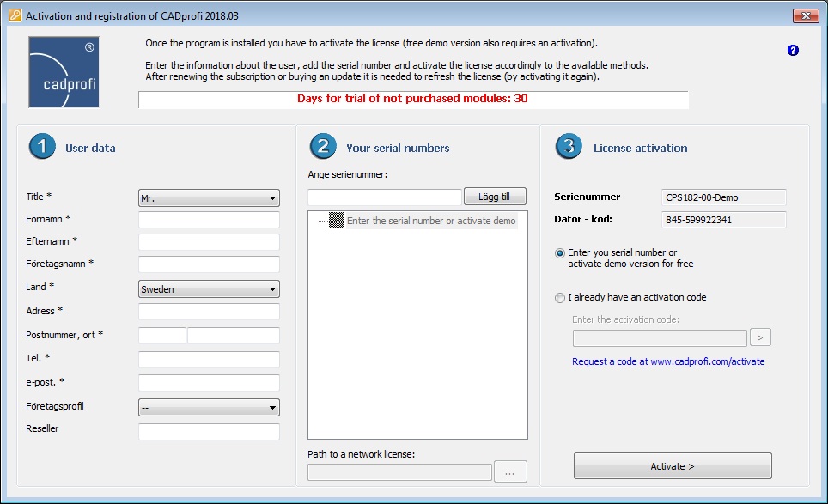Click the key icon in title bar
This screenshot has width=828, height=504.
pos(15,15)
